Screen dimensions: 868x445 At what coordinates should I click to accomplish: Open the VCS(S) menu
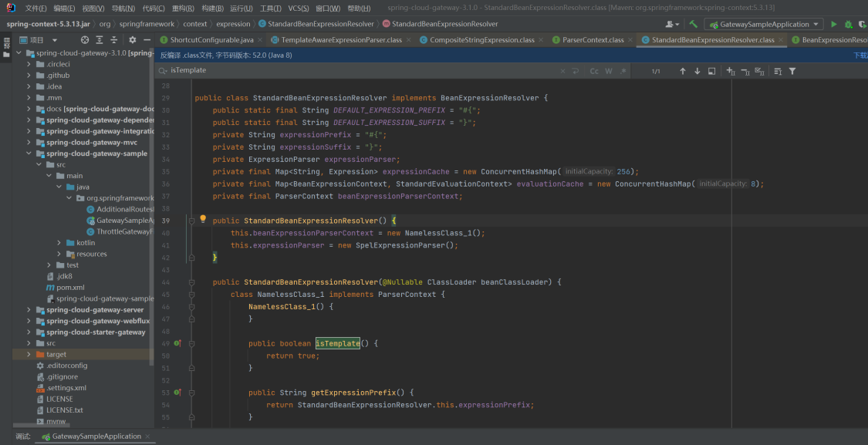[299, 8]
